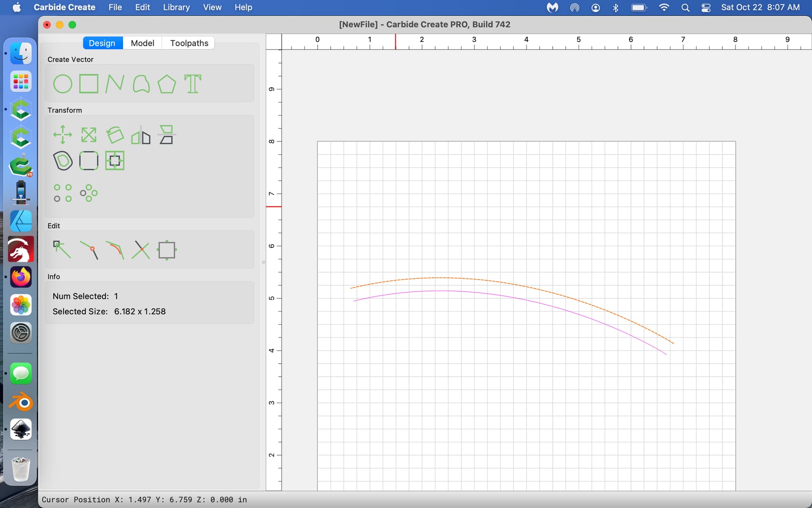The image size is (812, 508).
Task: Click the Wi-Fi status icon
Action: [664, 7]
